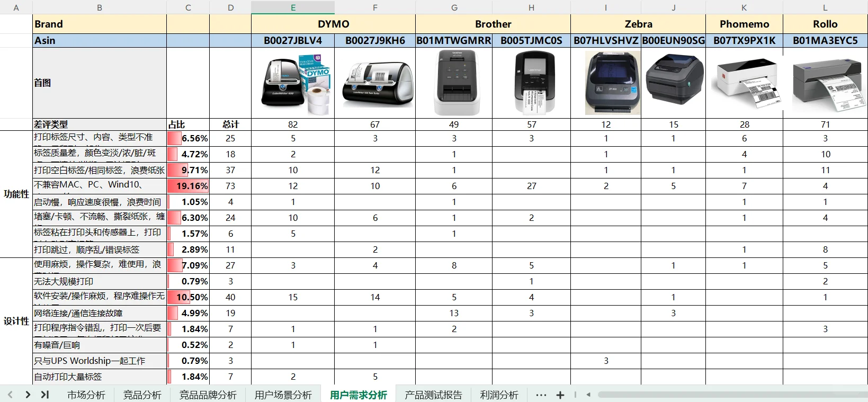Go to the previous sheet using the left arrow
Image resolution: width=868 pixels, height=402 pixels.
10,395
